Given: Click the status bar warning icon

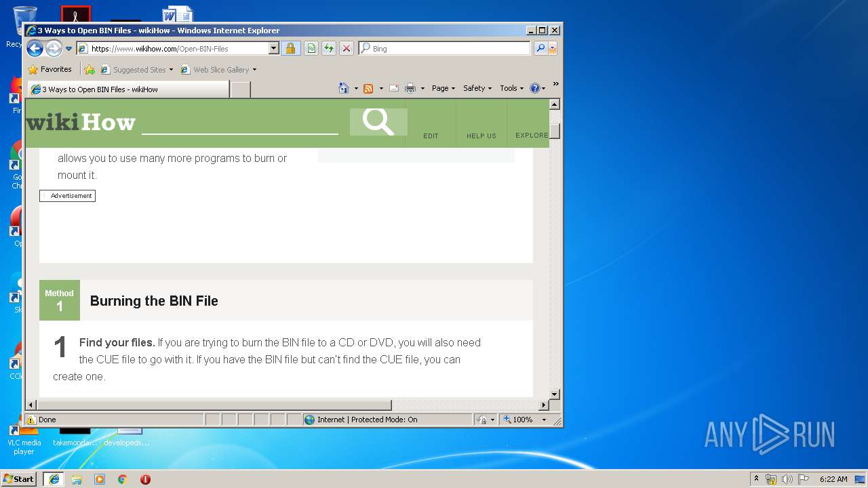Looking at the screenshot, I should point(31,420).
